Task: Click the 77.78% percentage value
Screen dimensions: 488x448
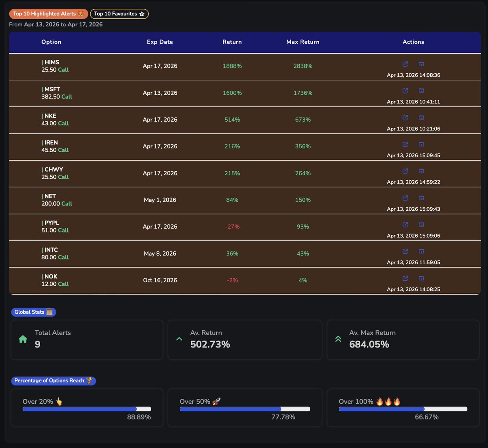Action: [x=283, y=417]
